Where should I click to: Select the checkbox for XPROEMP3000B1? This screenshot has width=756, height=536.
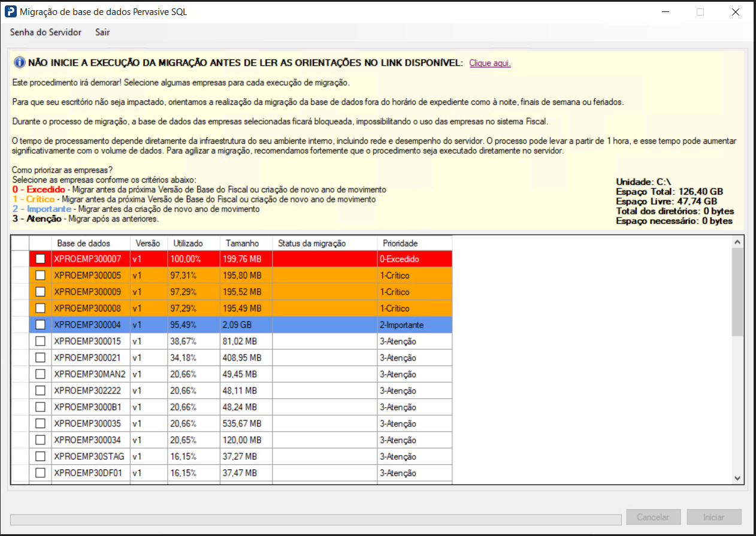coord(40,407)
